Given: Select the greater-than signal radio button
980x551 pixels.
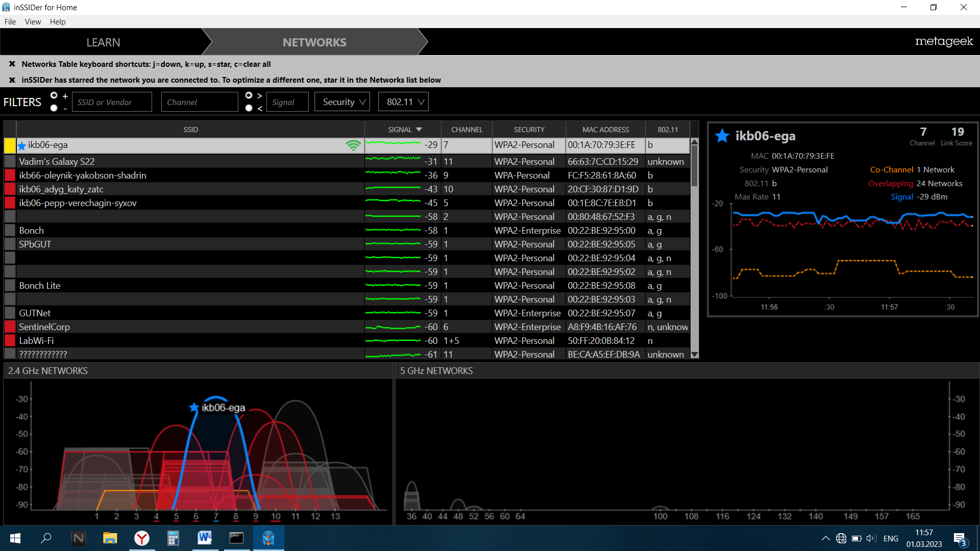Looking at the screenshot, I should coord(249,95).
